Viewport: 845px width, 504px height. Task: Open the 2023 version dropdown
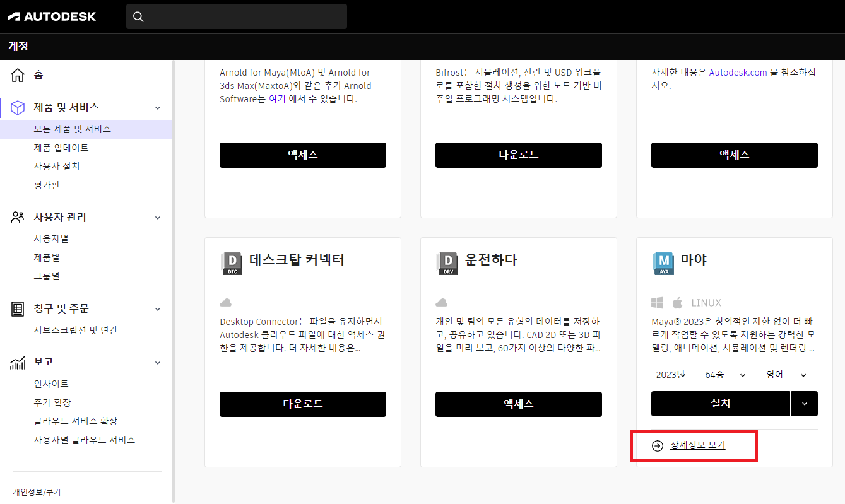coord(670,375)
